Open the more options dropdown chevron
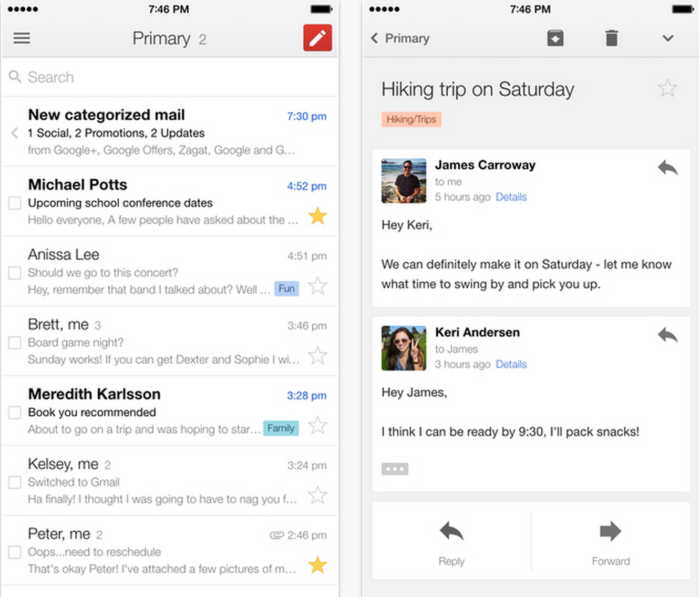700x597 pixels. pyautogui.click(x=667, y=38)
